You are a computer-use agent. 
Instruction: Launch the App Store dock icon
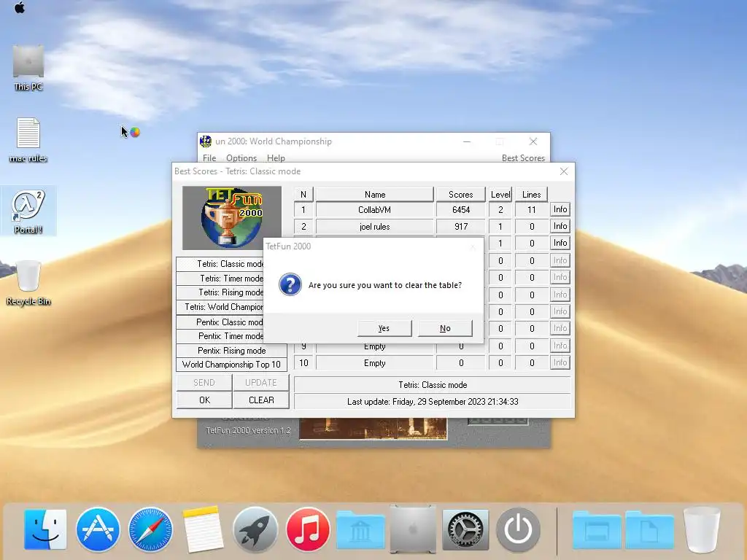point(98,529)
